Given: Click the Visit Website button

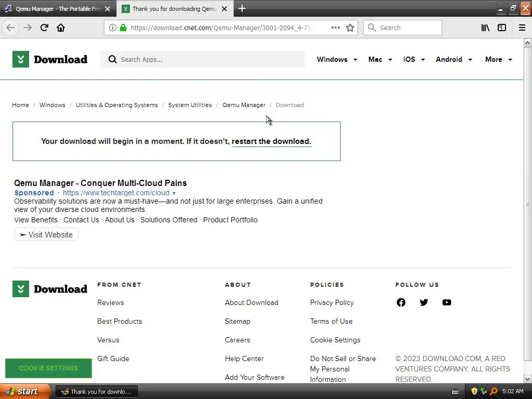Looking at the screenshot, I should [x=46, y=234].
